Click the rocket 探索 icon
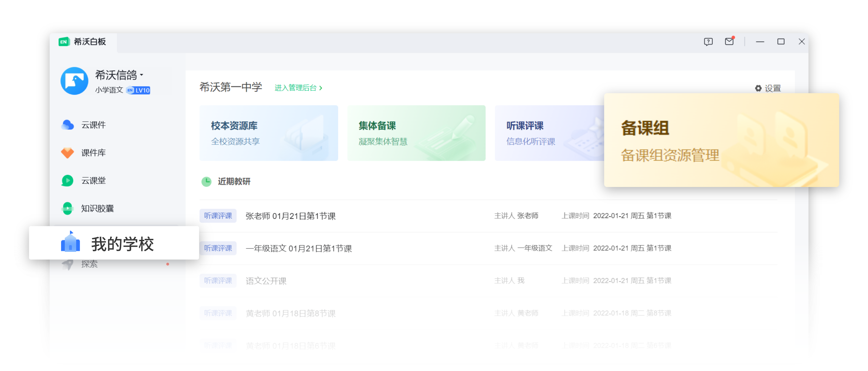Screen dimensions: 868x371 (67, 264)
